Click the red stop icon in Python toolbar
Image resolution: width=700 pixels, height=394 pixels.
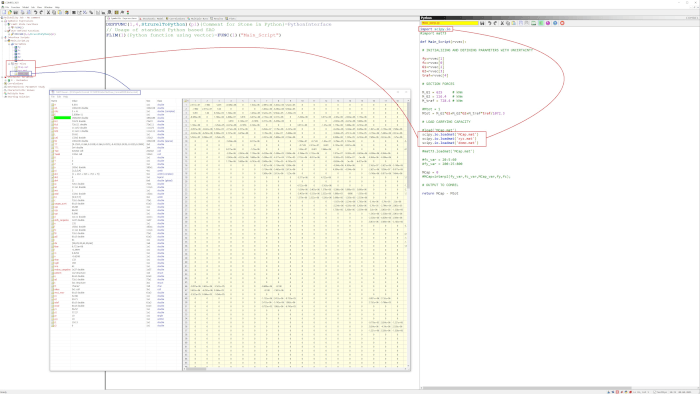(x=562, y=23)
